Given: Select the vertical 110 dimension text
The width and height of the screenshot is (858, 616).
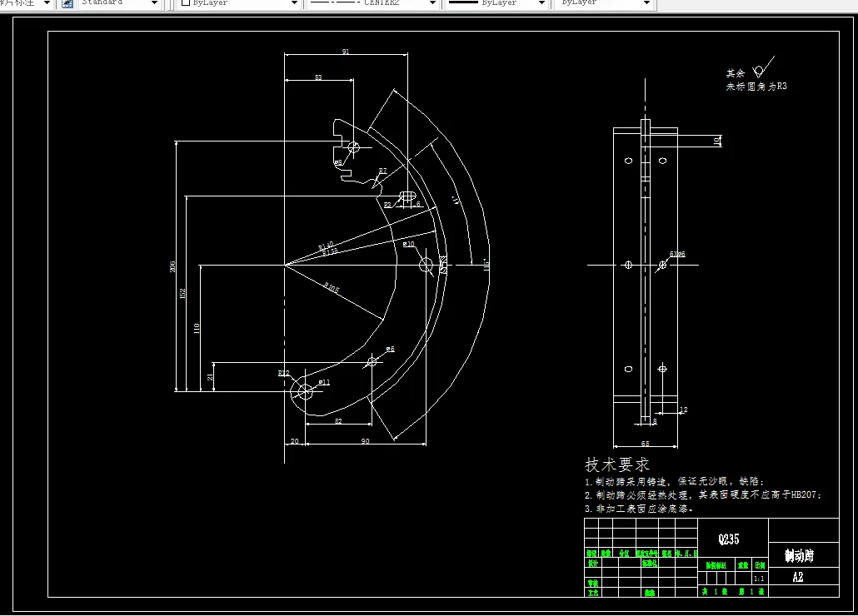Looking at the screenshot, I should point(197,329).
